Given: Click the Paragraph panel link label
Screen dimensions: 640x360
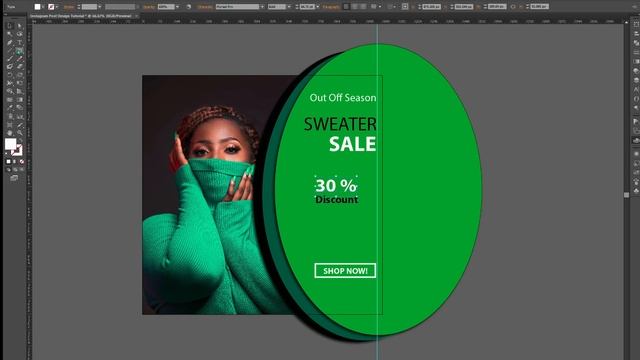Looking at the screenshot, I should [331, 7].
